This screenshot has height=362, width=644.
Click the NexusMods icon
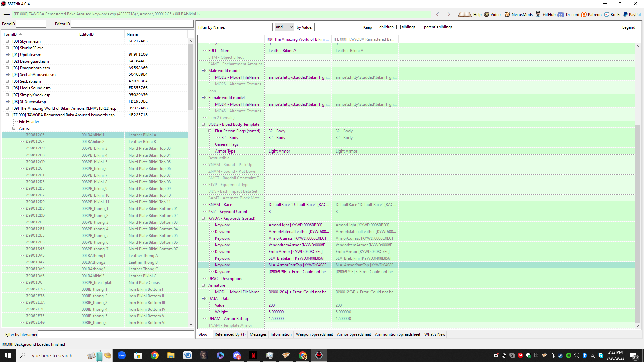(507, 14)
